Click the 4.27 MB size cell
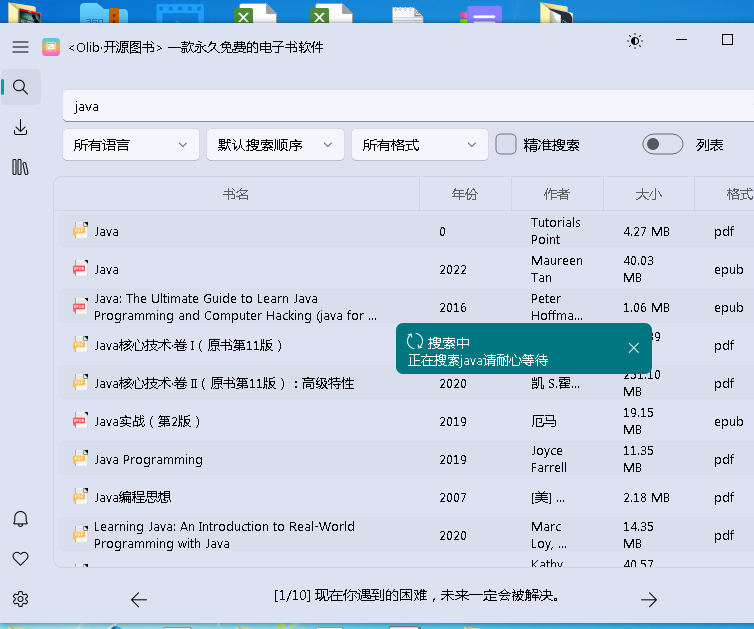 click(x=646, y=231)
